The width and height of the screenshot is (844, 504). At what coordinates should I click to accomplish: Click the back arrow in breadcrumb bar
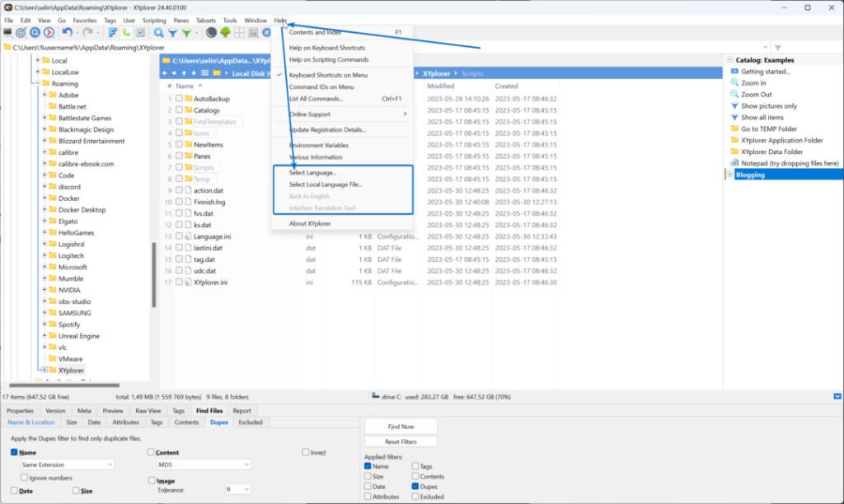pyautogui.click(x=165, y=73)
